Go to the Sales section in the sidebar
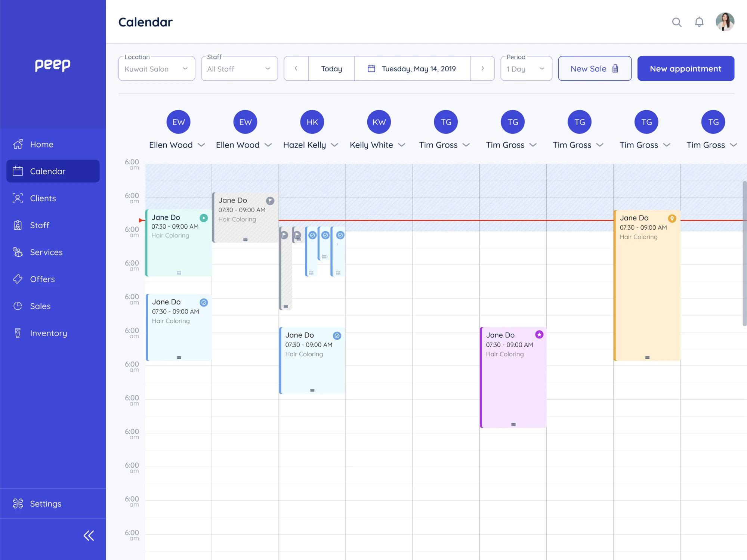The image size is (747, 560). click(x=17, y=306)
